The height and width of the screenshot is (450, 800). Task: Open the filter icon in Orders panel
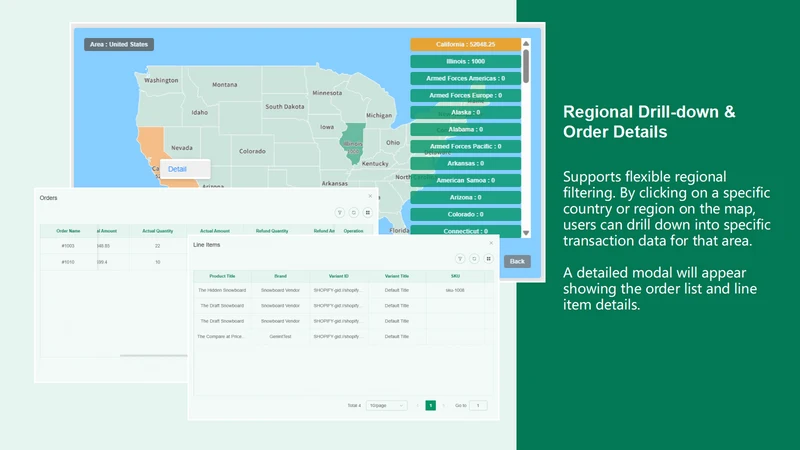[339, 213]
